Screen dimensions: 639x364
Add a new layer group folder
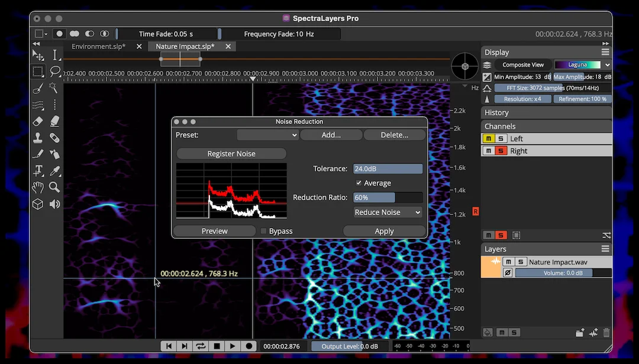580,333
